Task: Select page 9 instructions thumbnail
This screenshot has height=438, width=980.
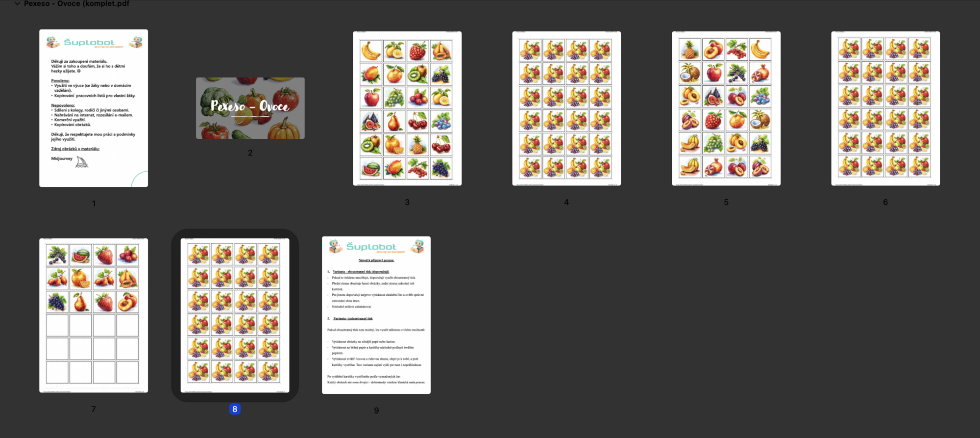Action: pyautogui.click(x=376, y=315)
